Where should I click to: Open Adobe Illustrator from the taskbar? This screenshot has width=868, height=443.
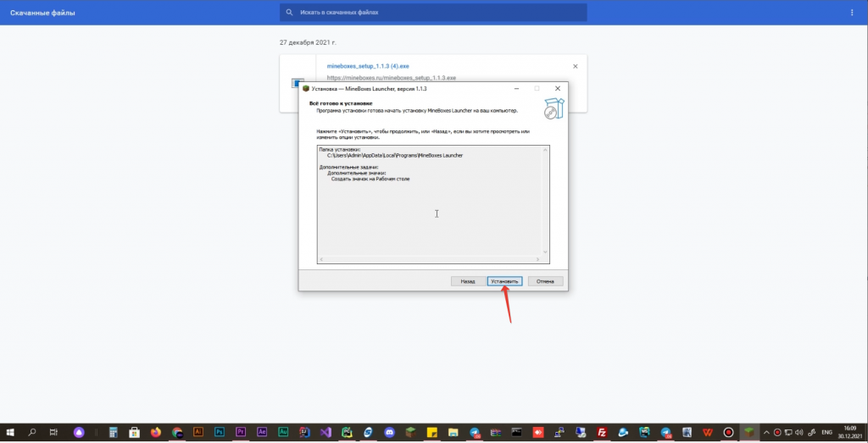click(198, 432)
